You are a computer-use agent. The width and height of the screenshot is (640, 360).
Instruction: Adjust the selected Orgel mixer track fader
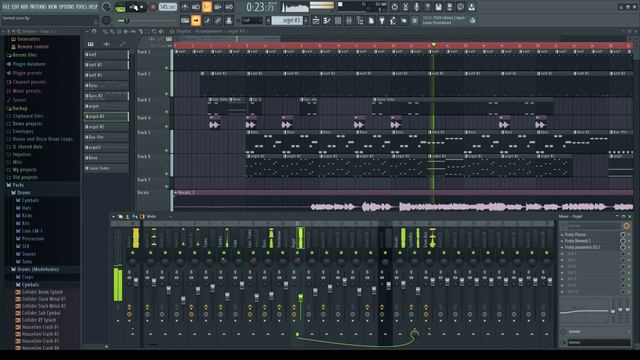(x=301, y=298)
